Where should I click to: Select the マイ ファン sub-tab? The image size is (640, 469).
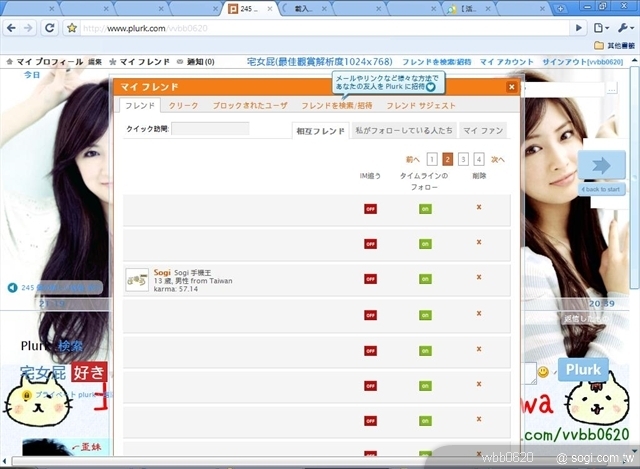point(483,131)
